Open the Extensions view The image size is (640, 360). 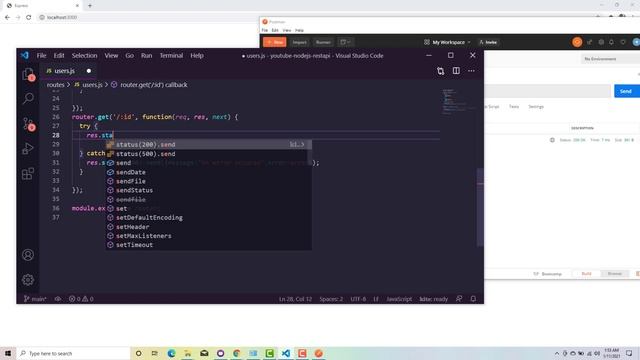pos(28,174)
